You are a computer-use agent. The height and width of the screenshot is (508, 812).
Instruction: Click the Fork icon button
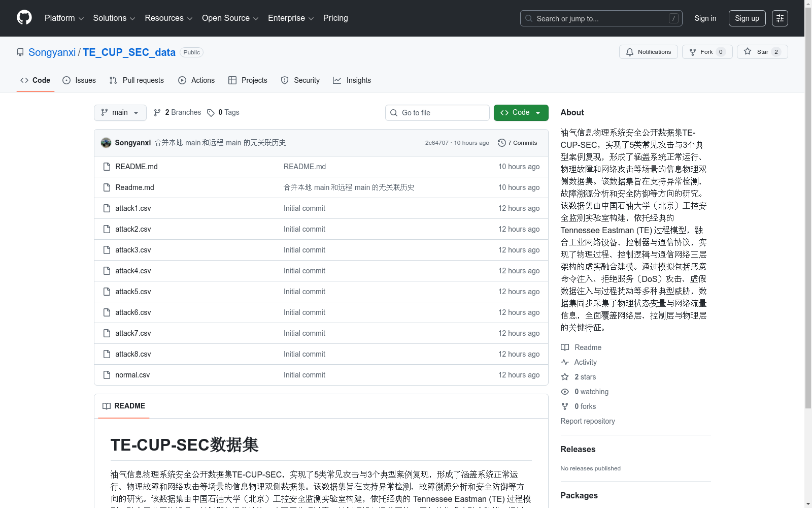point(693,52)
